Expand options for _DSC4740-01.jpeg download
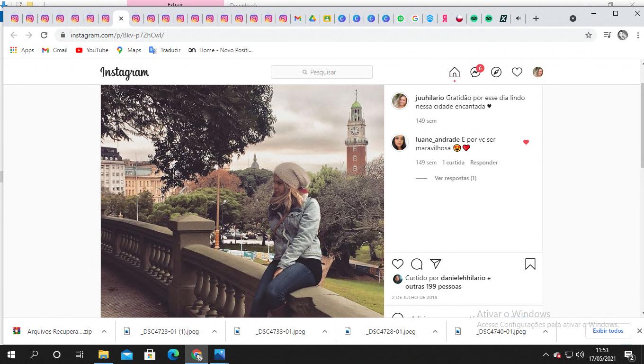The width and height of the screenshot is (644, 364). pyautogui.click(x=546, y=331)
